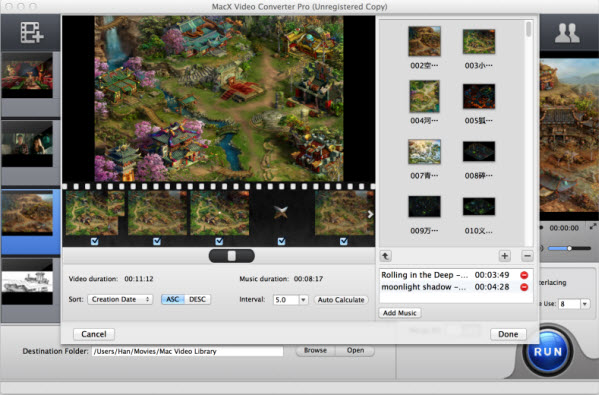Image resolution: width=599 pixels, height=395 pixels.
Task: Click the image list vertical scrollbar
Action: click(x=529, y=29)
